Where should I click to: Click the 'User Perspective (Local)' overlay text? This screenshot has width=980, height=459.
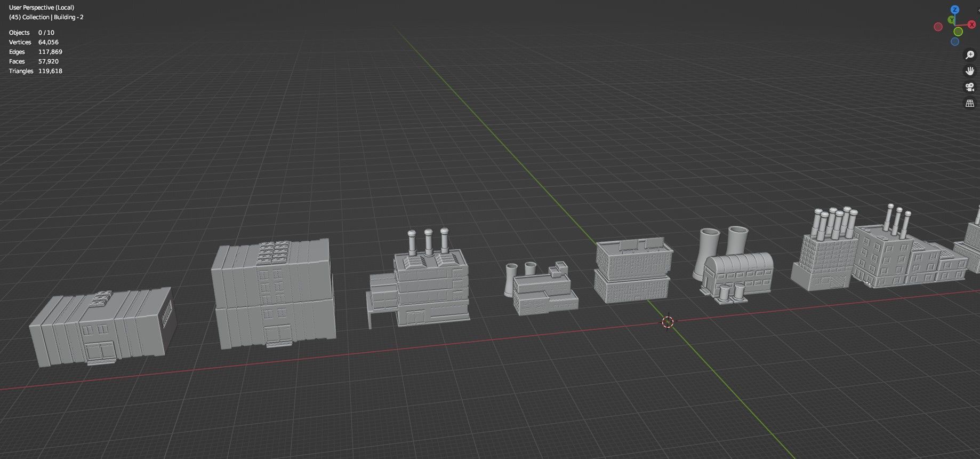(x=42, y=7)
